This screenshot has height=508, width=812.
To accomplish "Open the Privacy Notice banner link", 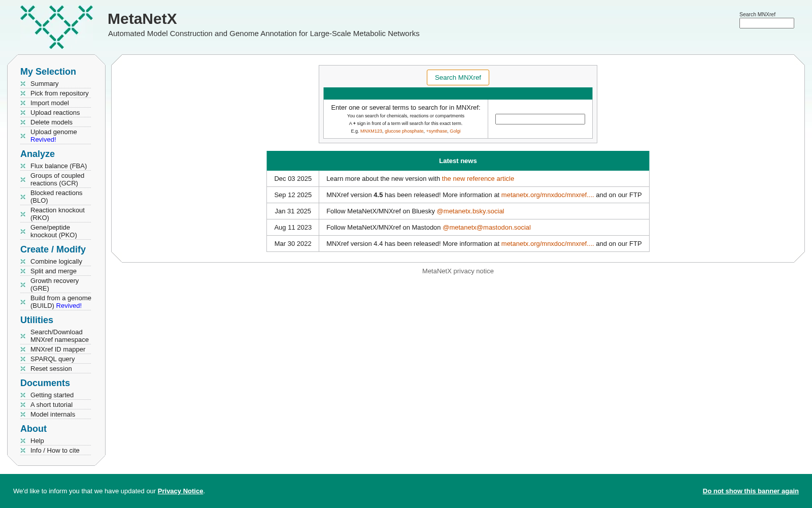I will pyautogui.click(x=180, y=491).
